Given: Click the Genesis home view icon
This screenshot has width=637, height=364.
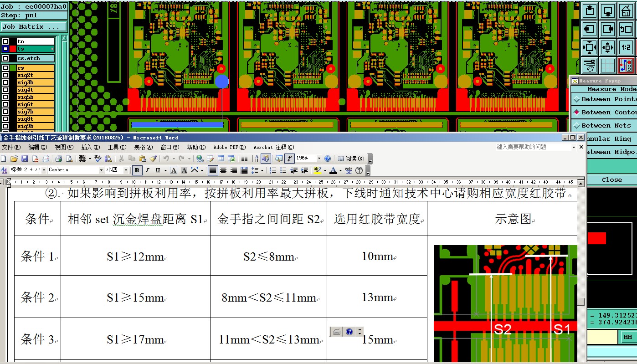Looking at the screenshot, I should pyautogui.click(x=626, y=10).
